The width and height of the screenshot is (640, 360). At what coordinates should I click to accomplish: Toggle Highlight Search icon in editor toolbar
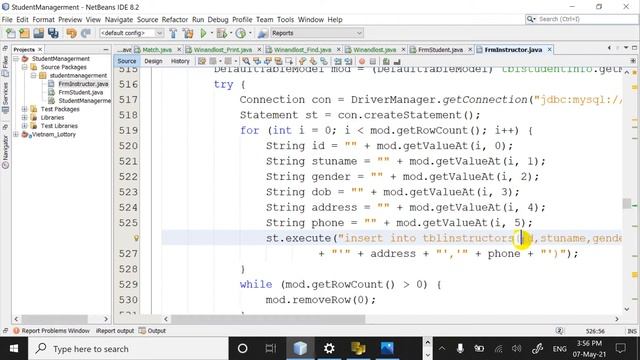(x=278, y=61)
